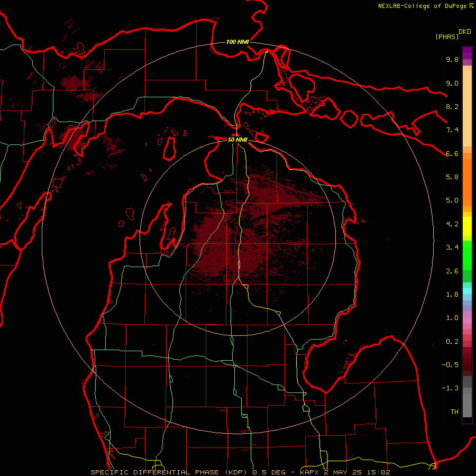The width and height of the screenshot is (476, 476).
Task: Click the 9.0 legend value
Action: 452,83
